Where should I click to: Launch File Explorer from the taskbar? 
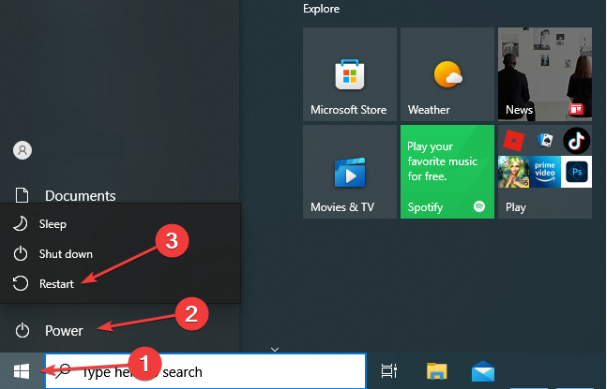coord(437,371)
